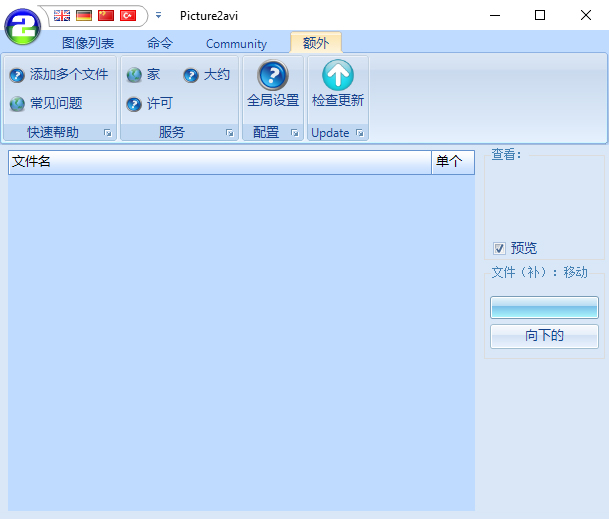
Task: Click the globe icon beside 常见问题
Action: coord(17,104)
